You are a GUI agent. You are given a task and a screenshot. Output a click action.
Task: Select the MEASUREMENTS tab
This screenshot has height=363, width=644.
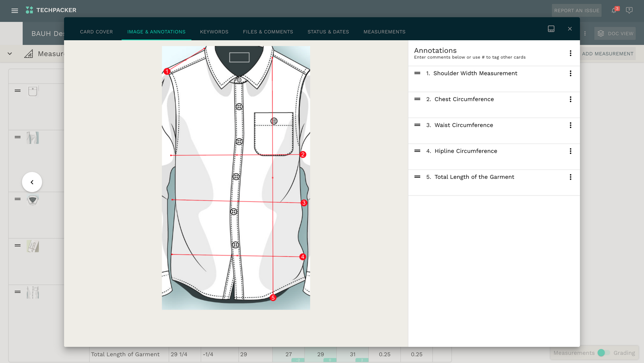pos(384,32)
